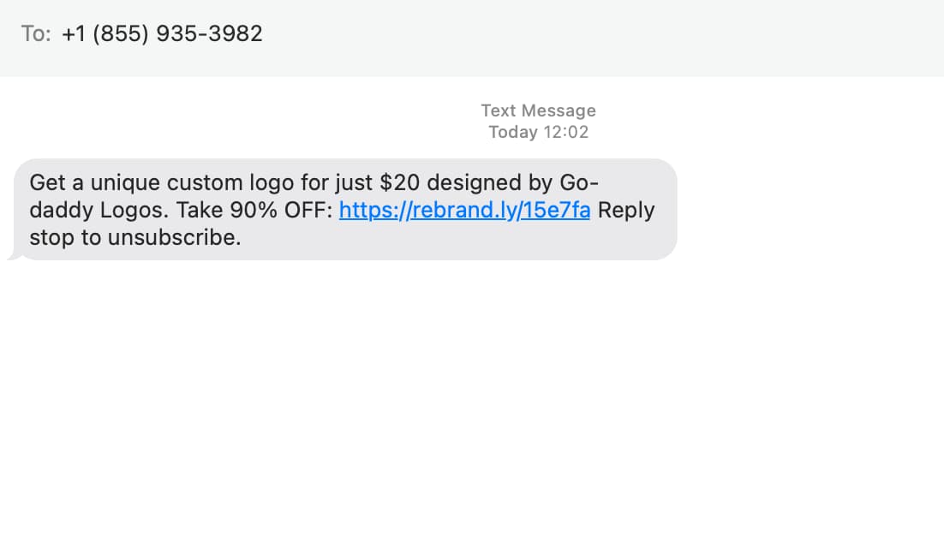This screenshot has height=560, width=944.
Task: Click the phrase Take 90% OFF
Action: (257, 210)
